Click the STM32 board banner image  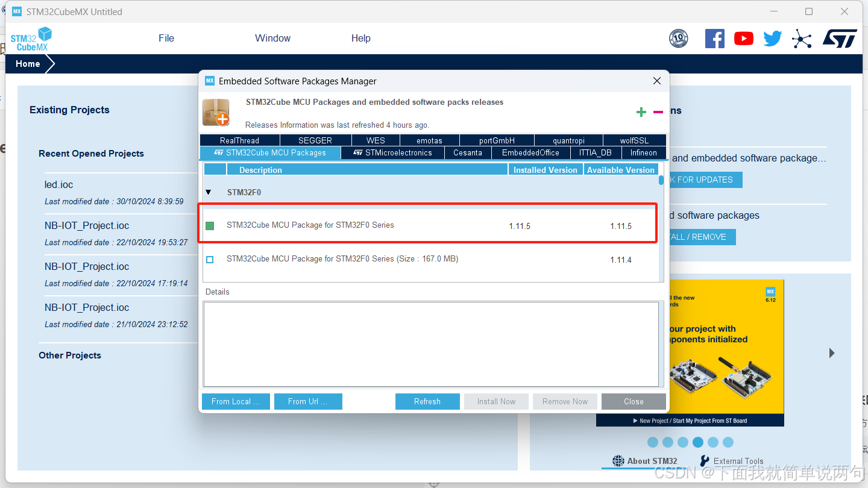tap(726, 353)
